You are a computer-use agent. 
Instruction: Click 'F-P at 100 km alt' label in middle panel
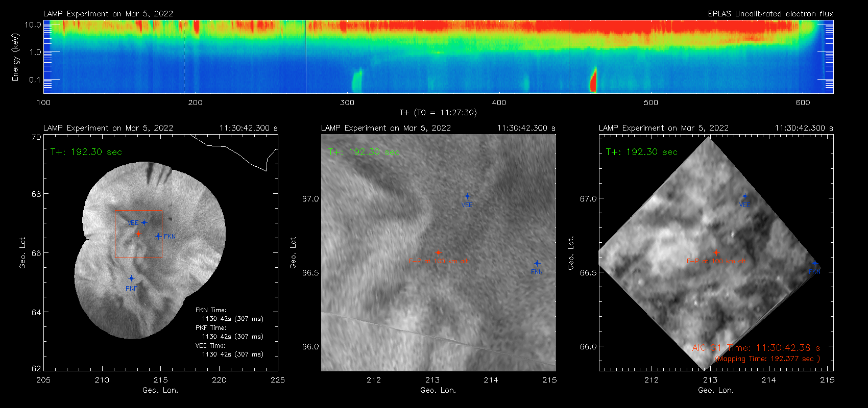438,261
